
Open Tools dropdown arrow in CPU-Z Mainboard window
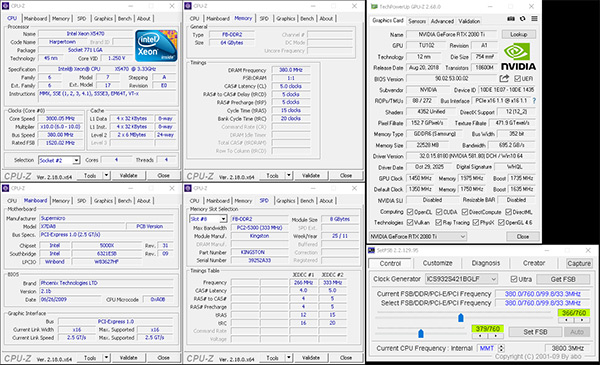(106, 358)
